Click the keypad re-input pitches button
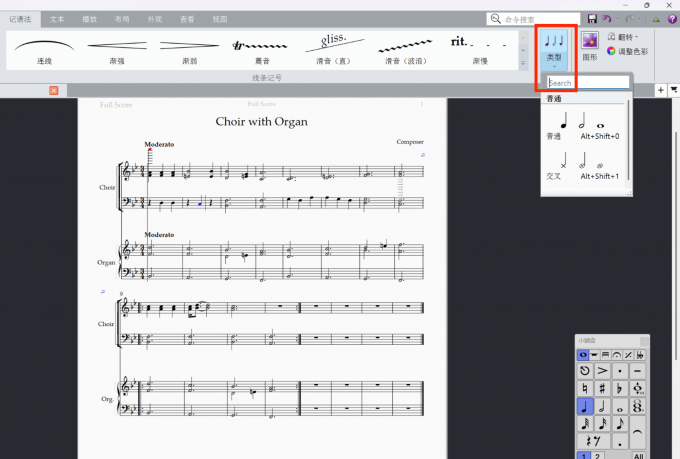The image size is (680, 459). (585, 370)
